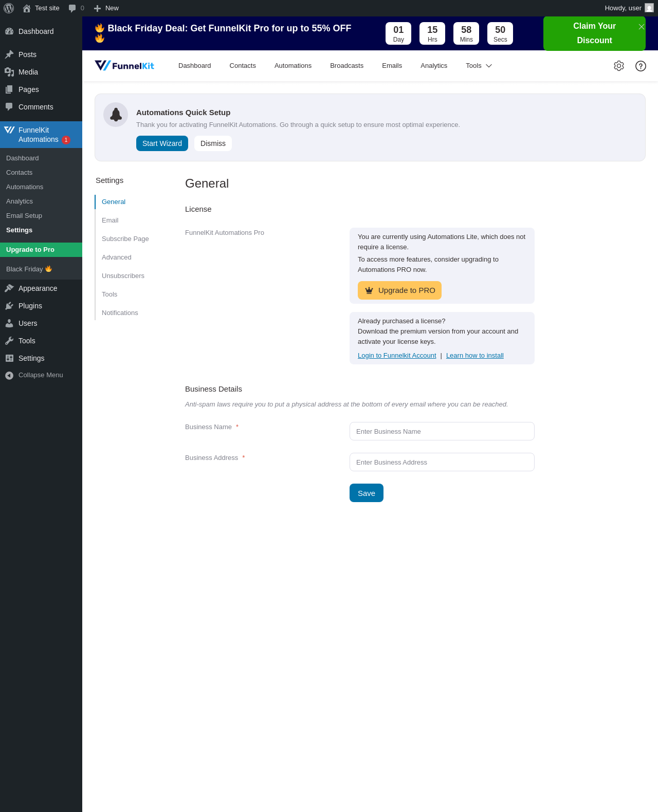This screenshot has width=658, height=812.
Task: Close the Black Friday banner
Action: pos(642,27)
